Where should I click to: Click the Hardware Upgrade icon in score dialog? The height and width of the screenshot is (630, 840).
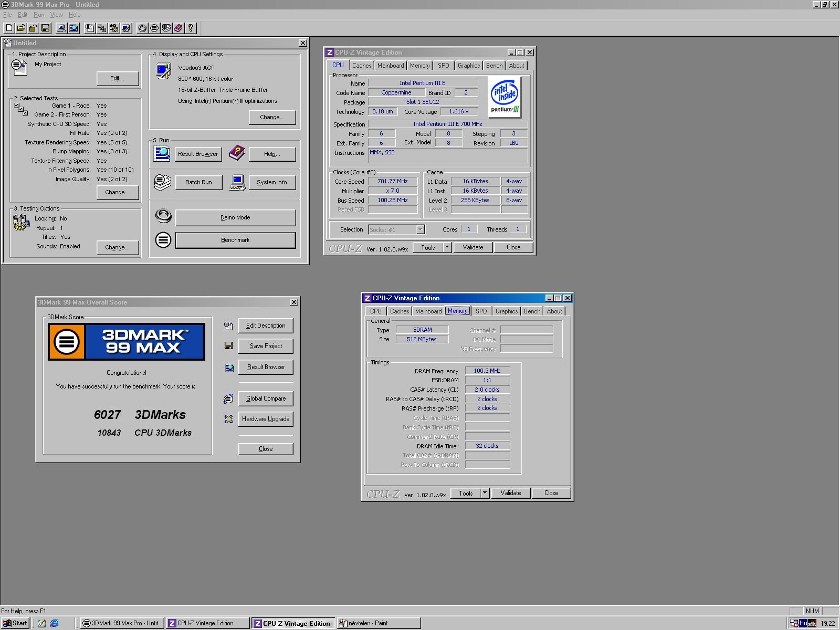(228, 419)
